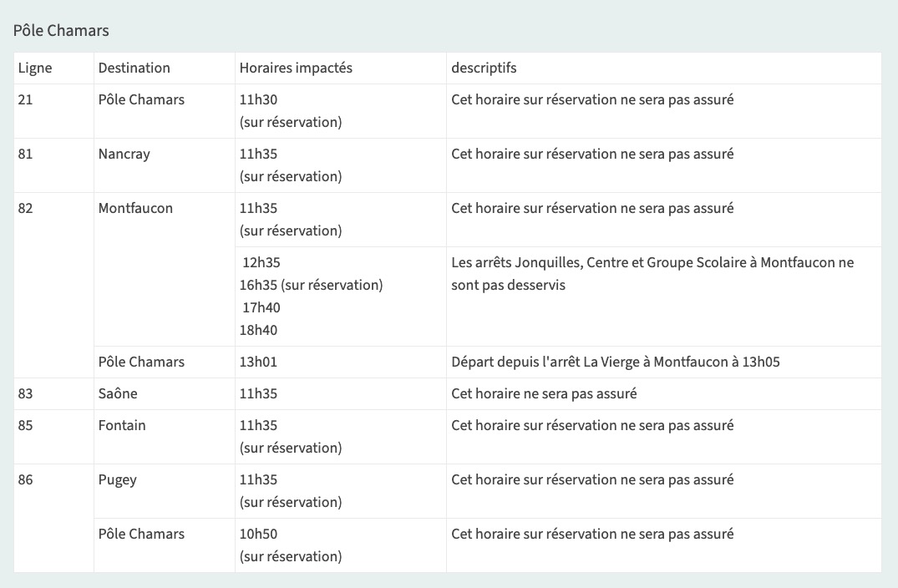This screenshot has width=898, height=588.
Task: Select the "descriptifs" column header
Action: tap(484, 68)
